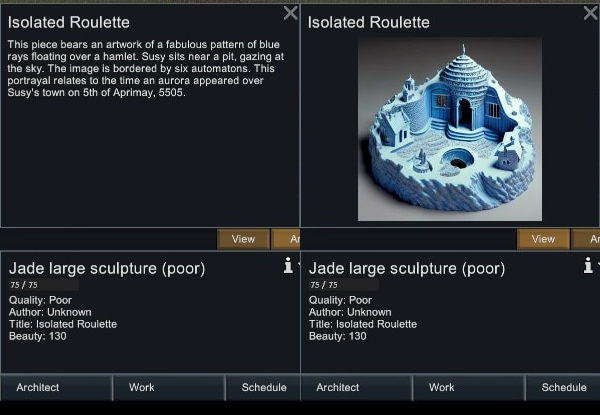This screenshot has height=415, width=600.
Task: Open sculpture info icon in right panel
Action: click(x=588, y=266)
